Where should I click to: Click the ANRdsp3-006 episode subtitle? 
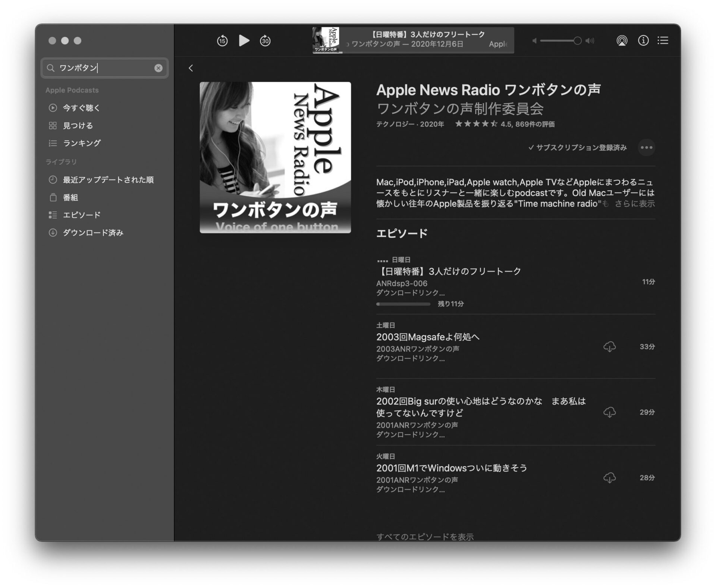click(x=402, y=283)
